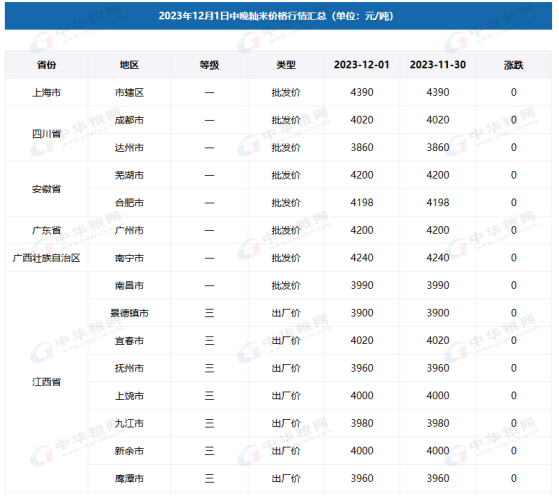Screen dimensions: 559x496
Task: Select the 景德镇市 region cell
Action: click(x=129, y=313)
